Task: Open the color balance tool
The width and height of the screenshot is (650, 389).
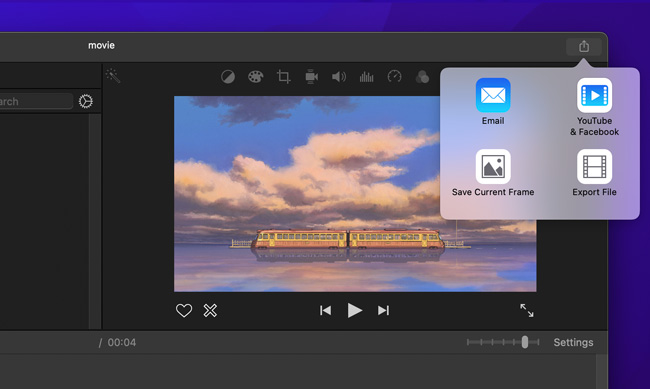Action: point(228,77)
